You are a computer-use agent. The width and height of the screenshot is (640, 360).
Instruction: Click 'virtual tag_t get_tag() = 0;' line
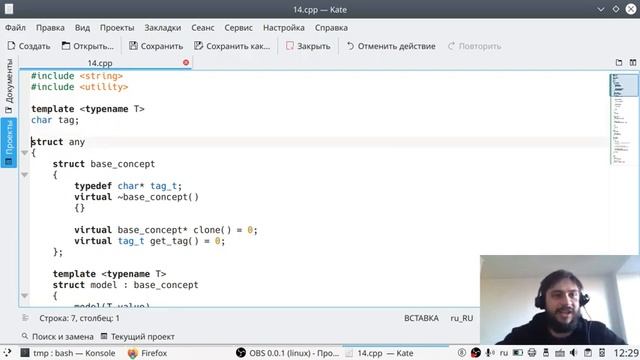[149, 241]
